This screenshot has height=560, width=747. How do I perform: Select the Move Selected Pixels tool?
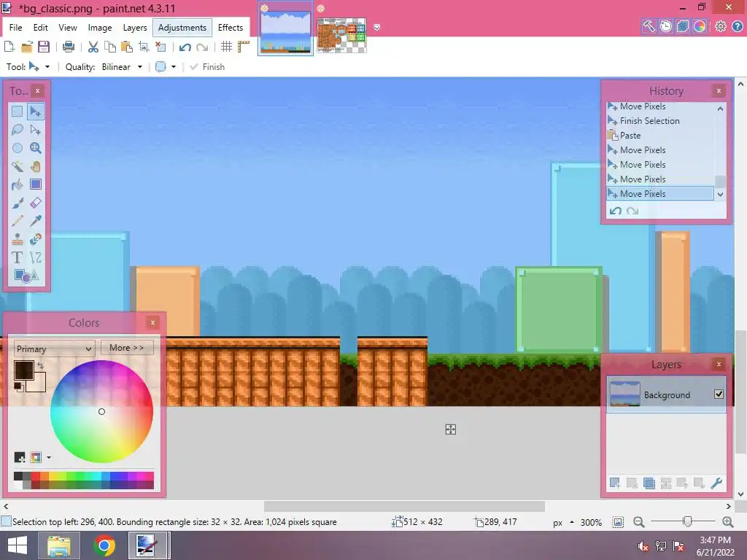(x=35, y=112)
